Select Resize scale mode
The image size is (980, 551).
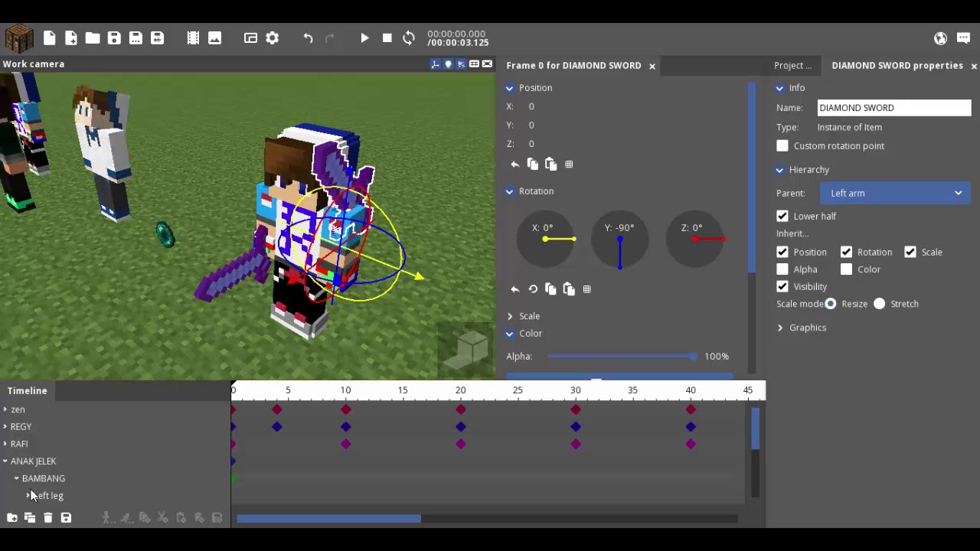(831, 304)
